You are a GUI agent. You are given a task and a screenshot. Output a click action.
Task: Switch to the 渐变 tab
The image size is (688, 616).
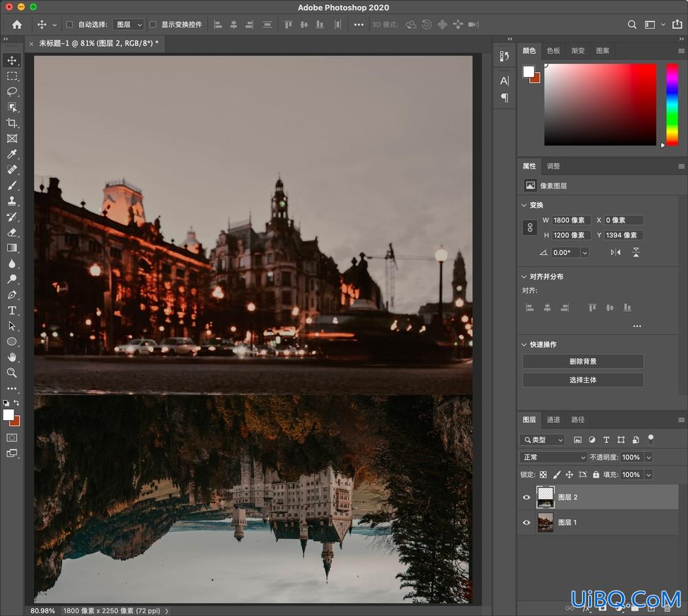tap(578, 51)
